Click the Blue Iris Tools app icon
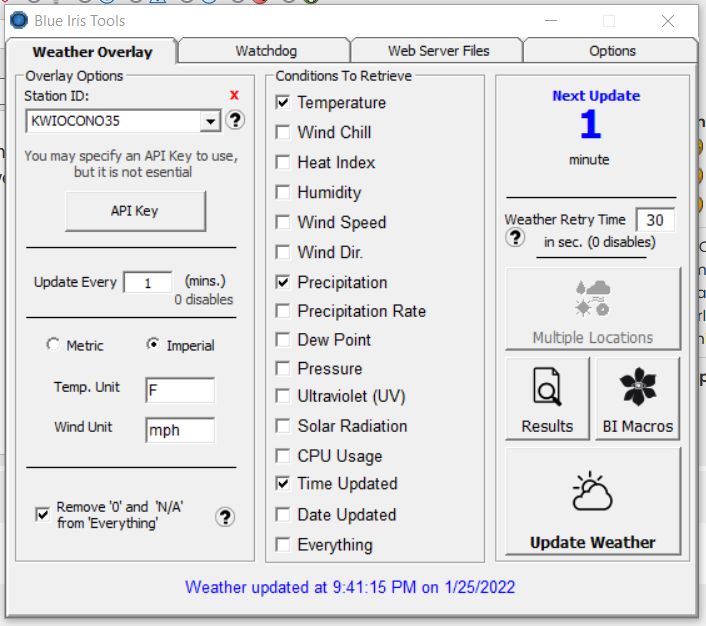 [x=19, y=20]
